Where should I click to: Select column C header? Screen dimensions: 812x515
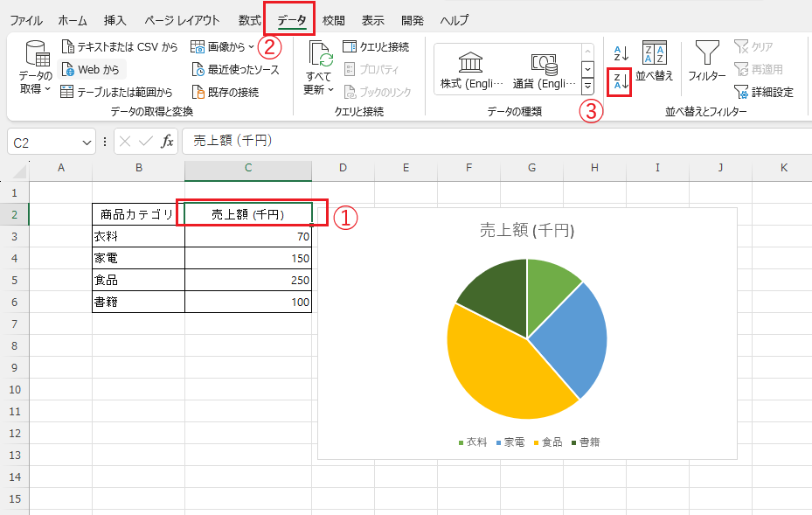pyautogui.click(x=248, y=168)
